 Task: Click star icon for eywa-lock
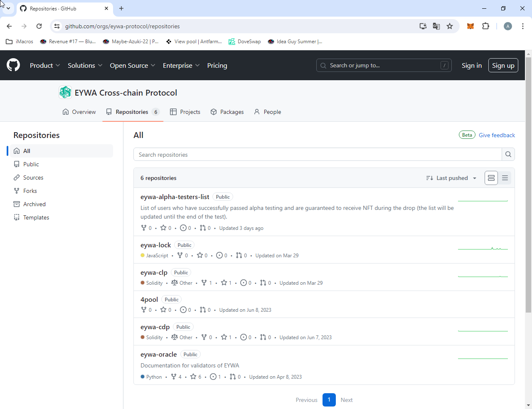(x=200, y=255)
